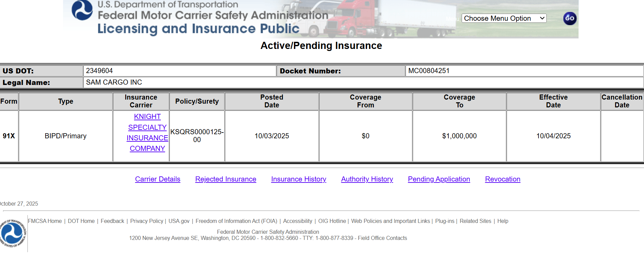Open the Privacy Policy footer link
This screenshot has height=279, width=644.
[x=147, y=221]
